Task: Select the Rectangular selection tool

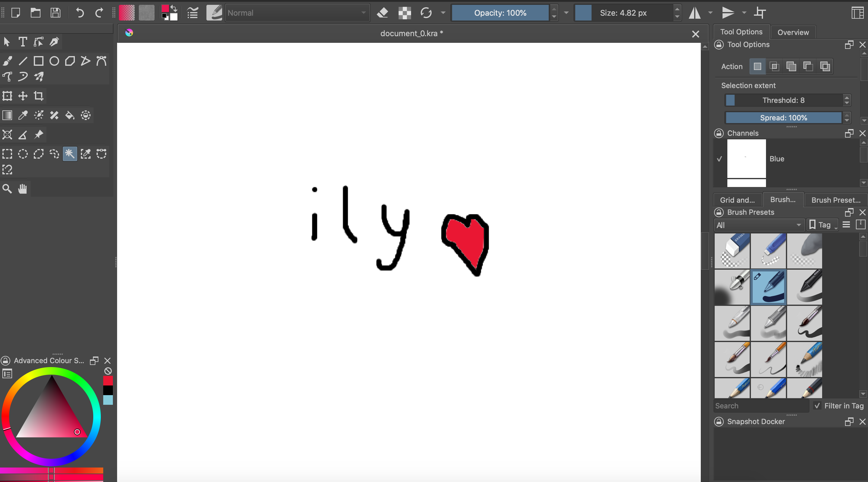Action: tap(7, 154)
